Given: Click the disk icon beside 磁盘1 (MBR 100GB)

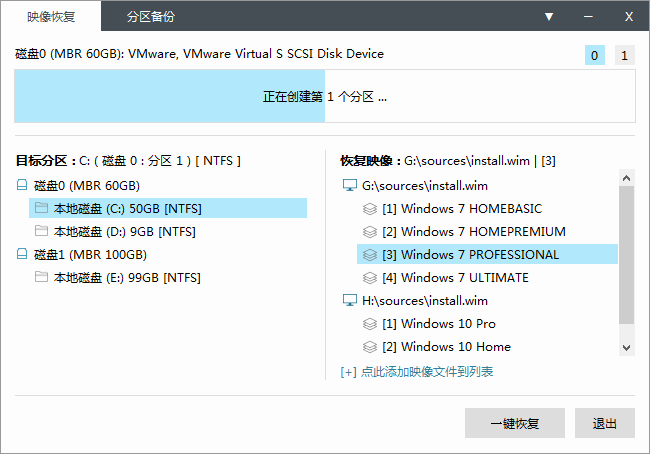Looking at the screenshot, I should click(x=23, y=254).
